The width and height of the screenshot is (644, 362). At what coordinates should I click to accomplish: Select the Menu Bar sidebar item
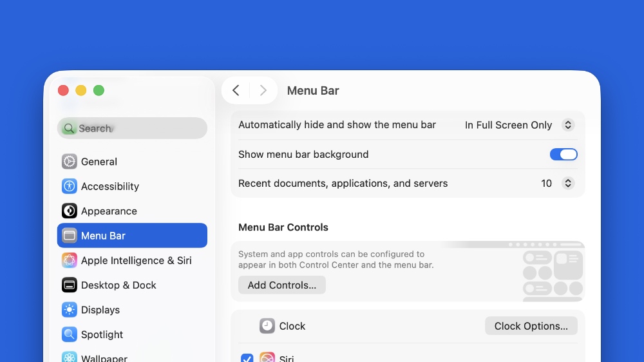click(132, 236)
